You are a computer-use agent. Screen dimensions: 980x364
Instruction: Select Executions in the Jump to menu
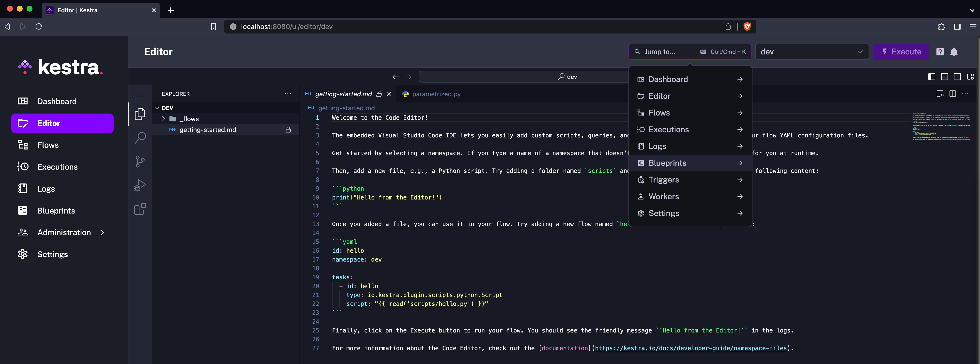(690, 130)
